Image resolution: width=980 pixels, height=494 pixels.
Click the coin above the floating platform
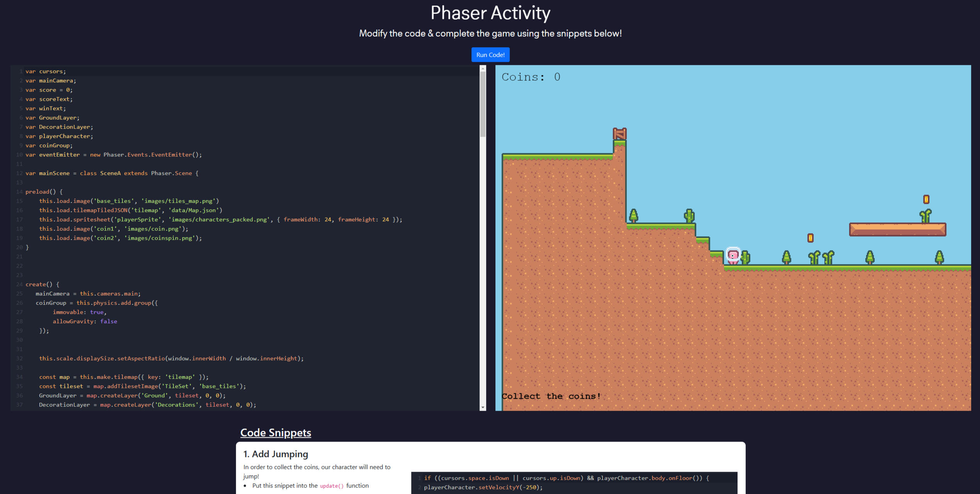(926, 199)
